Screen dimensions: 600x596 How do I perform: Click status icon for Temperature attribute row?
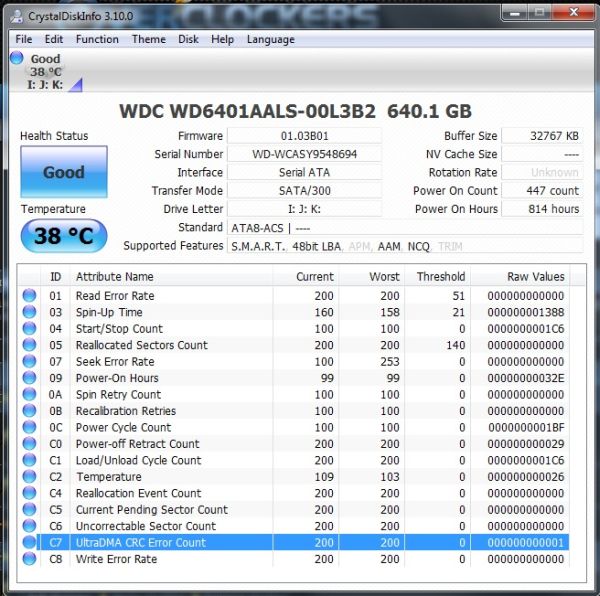29,476
